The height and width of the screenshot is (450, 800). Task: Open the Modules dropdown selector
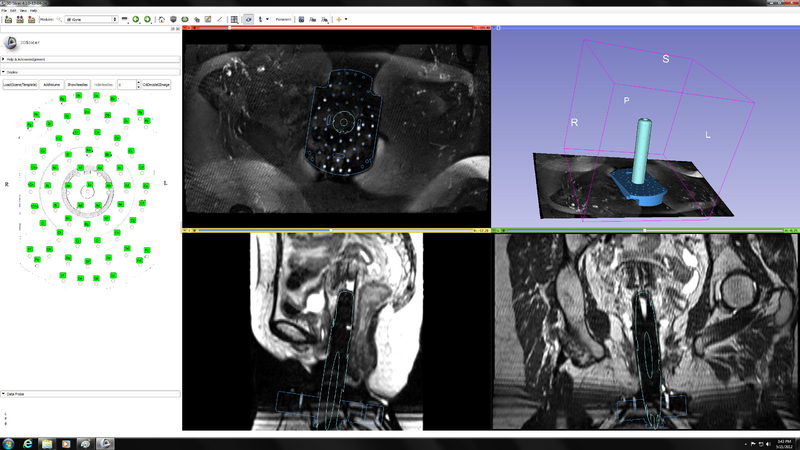[x=90, y=19]
